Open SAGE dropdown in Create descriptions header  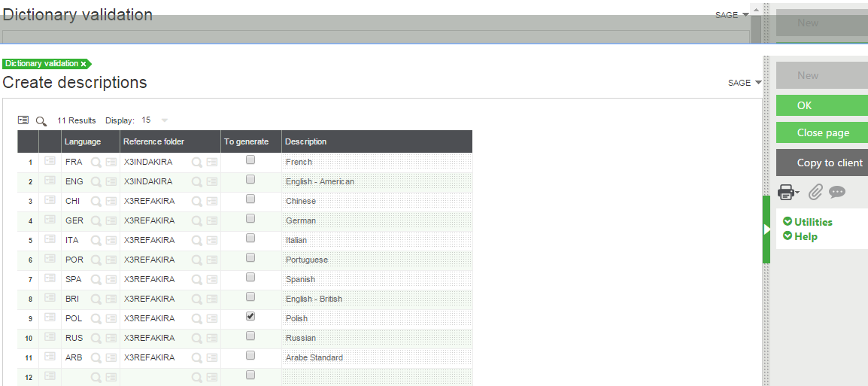tap(745, 83)
